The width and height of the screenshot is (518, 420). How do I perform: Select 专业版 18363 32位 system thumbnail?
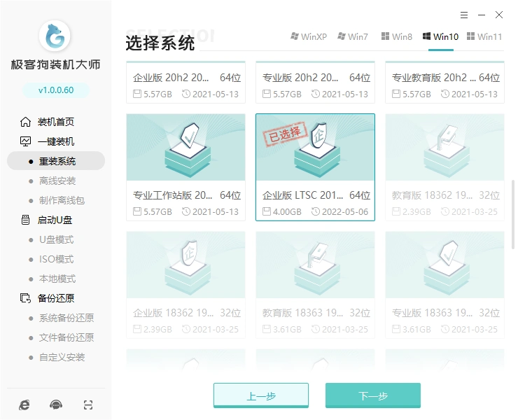[444, 265]
